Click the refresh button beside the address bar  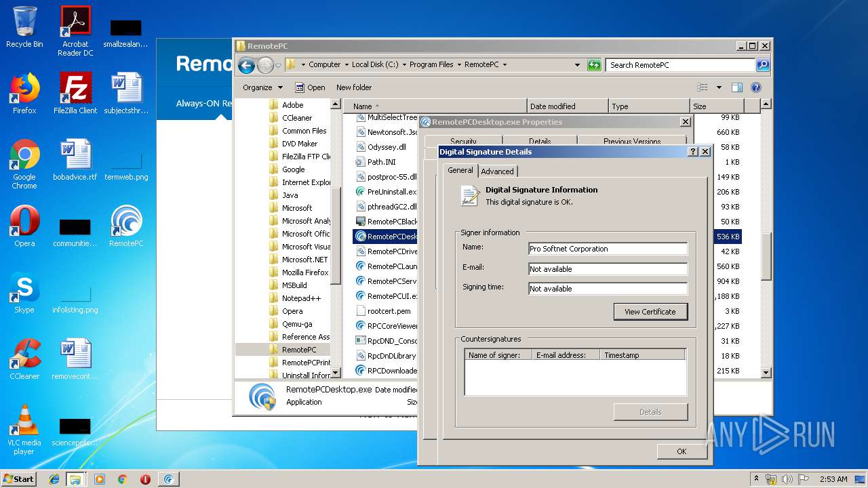[x=594, y=65]
